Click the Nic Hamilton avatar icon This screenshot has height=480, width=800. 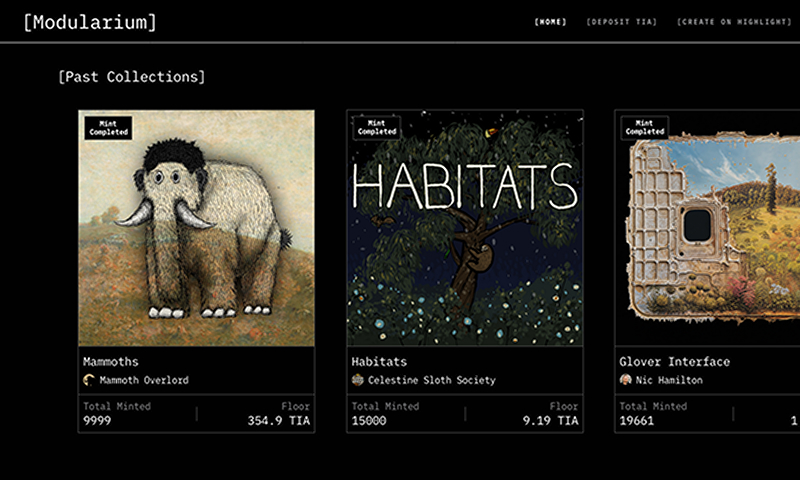tap(626, 380)
